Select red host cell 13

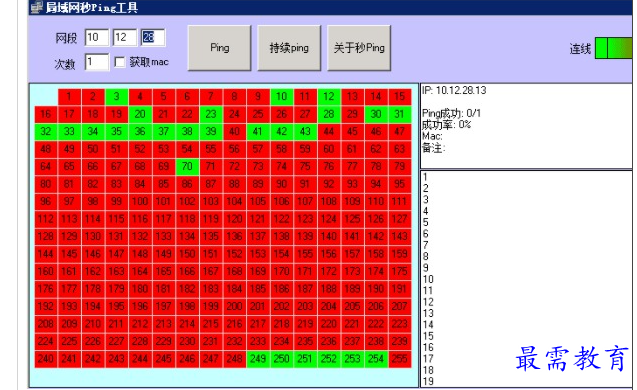[352, 97]
